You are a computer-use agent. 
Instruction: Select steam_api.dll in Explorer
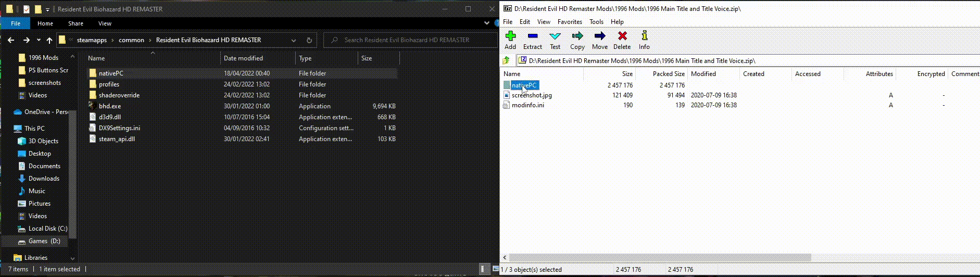click(x=117, y=138)
